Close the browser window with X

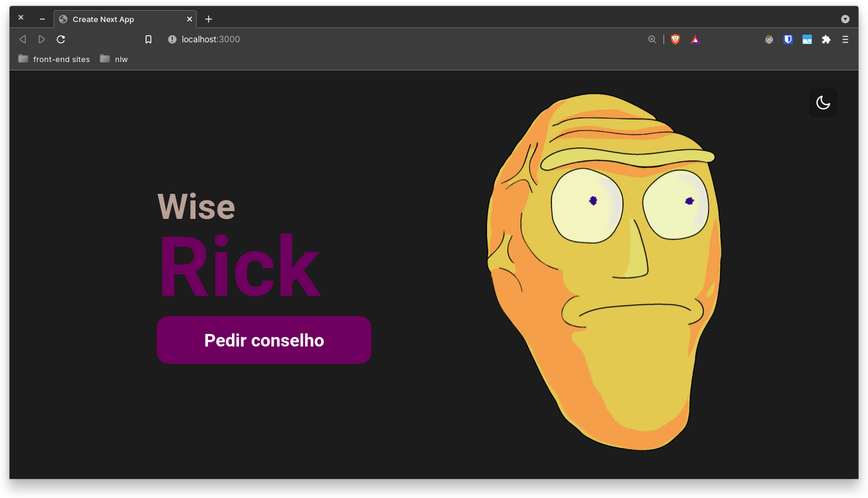pyautogui.click(x=21, y=17)
